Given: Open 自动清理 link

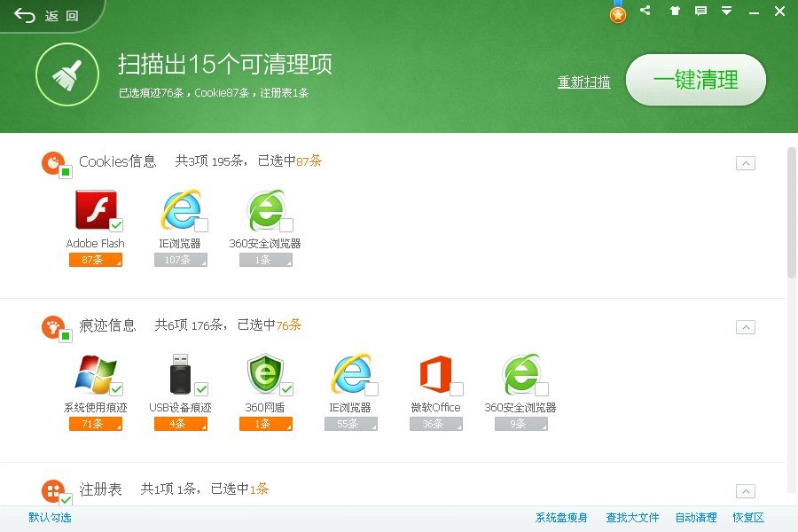Looking at the screenshot, I should click(x=696, y=518).
